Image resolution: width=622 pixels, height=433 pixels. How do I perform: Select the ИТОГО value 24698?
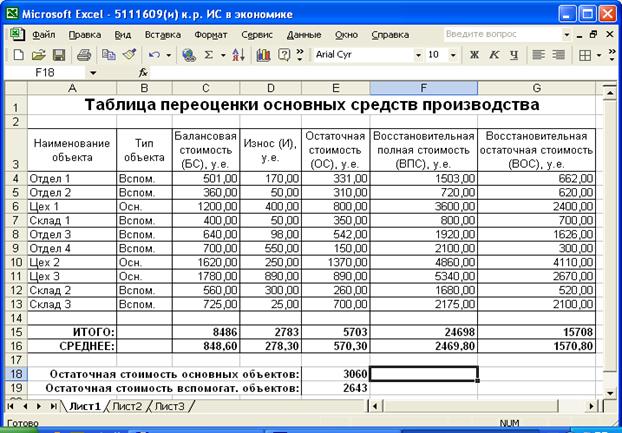click(424, 332)
